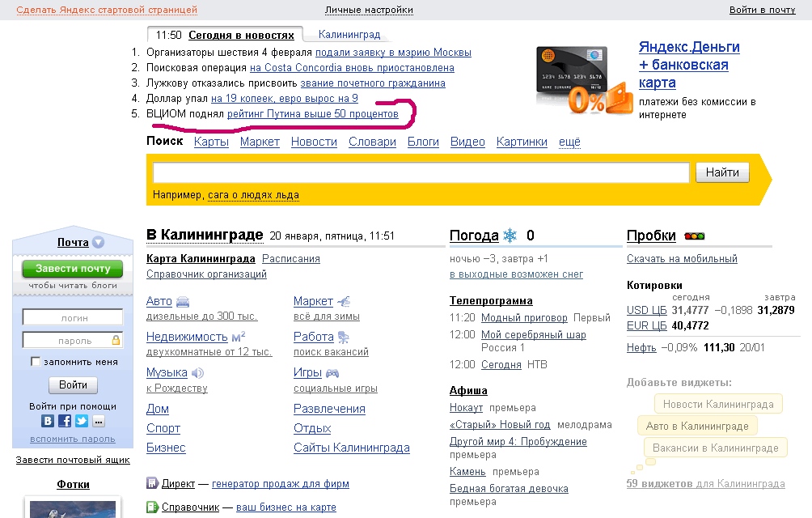This screenshot has width=812, height=518.
Task: Add Новости Калининграда widget
Action: tap(718, 404)
